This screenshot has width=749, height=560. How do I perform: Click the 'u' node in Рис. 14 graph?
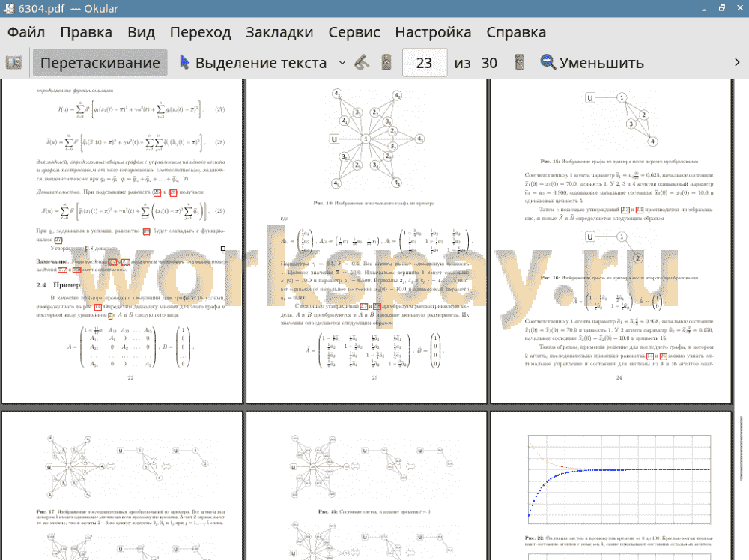click(334, 139)
